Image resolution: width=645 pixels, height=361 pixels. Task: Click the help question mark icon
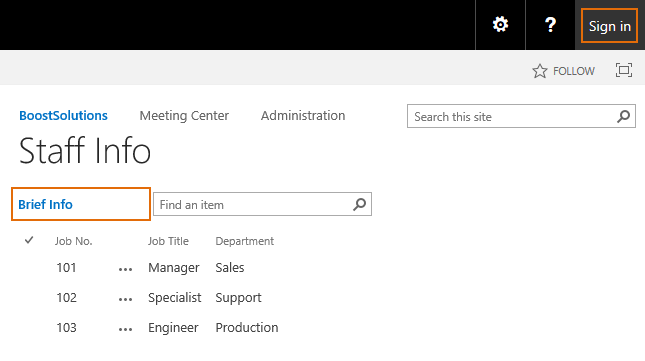pyautogui.click(x=550, y=25)
